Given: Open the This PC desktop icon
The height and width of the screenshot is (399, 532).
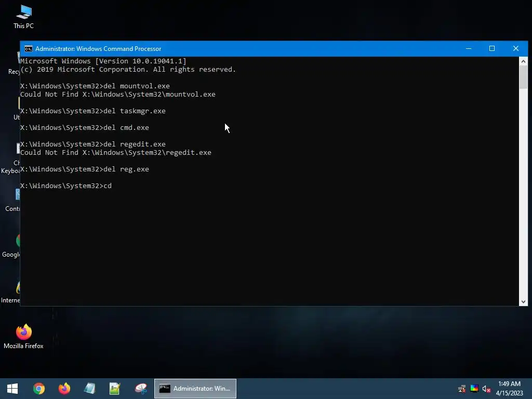Looking at the screenshot, I should (23, 17).
